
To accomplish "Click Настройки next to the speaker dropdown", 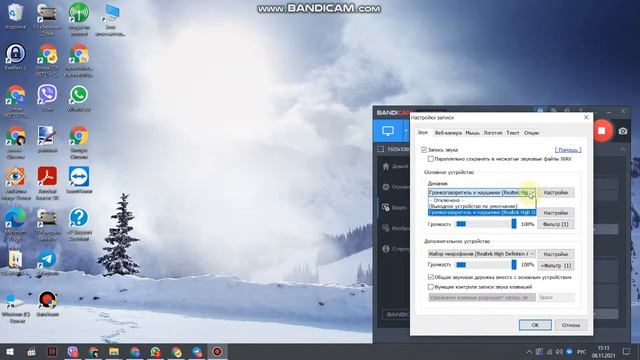I will (x=556, y=192).
